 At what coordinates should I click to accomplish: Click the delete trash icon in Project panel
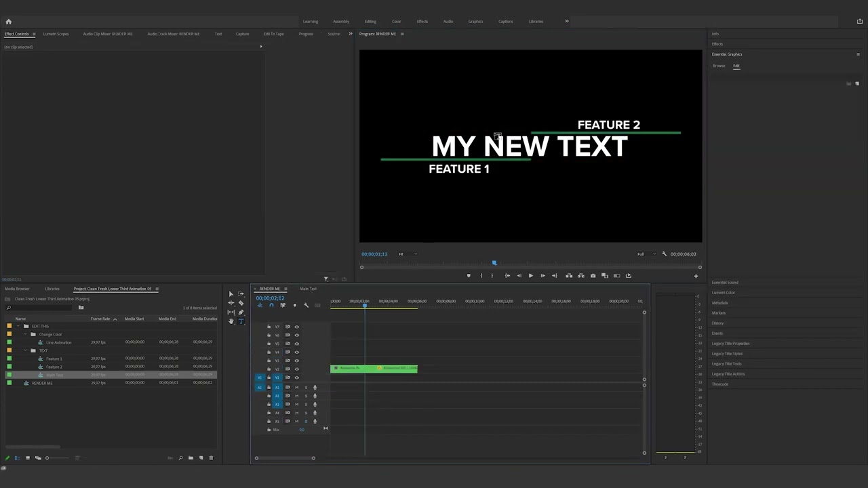[211, 458]
